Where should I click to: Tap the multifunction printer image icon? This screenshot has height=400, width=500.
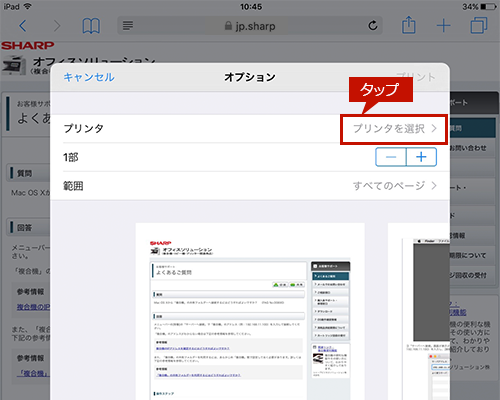point(14,65)
